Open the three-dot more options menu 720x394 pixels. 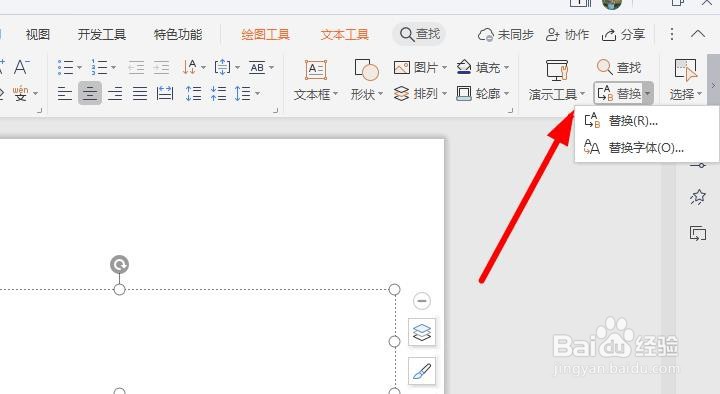672,34
